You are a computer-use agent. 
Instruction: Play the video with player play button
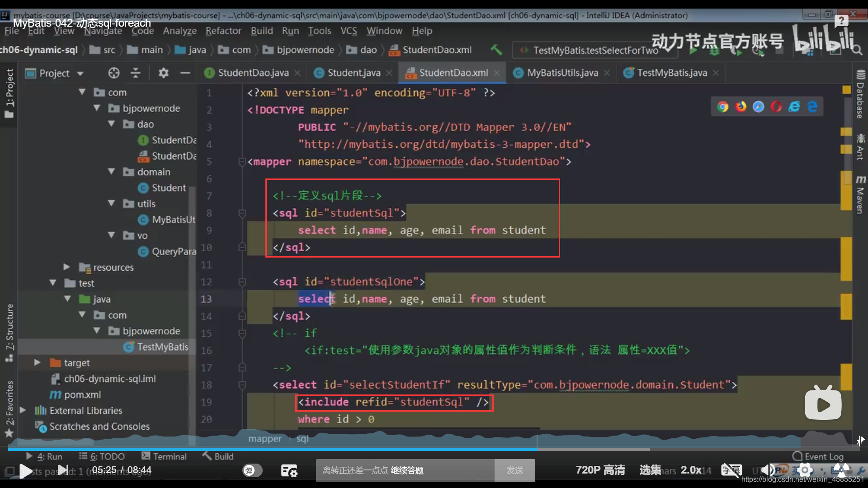click(26, 471)
